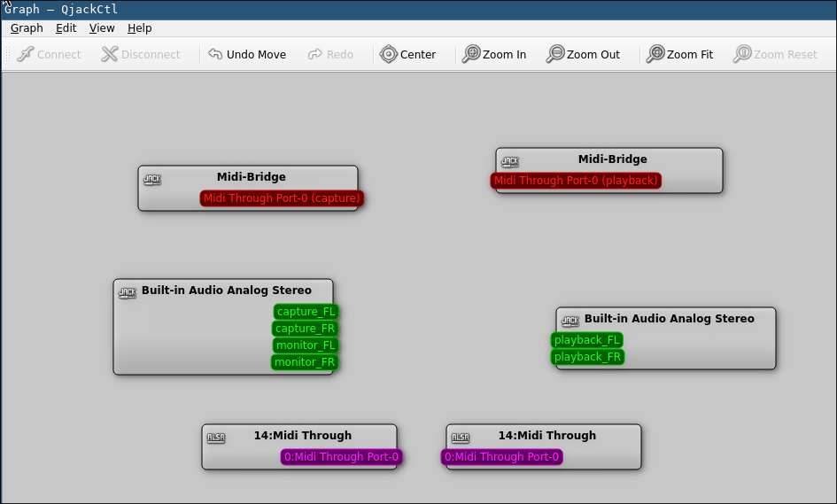837x504 pixels.
Task: Open the View menu
Action: [x=102, y=28]
